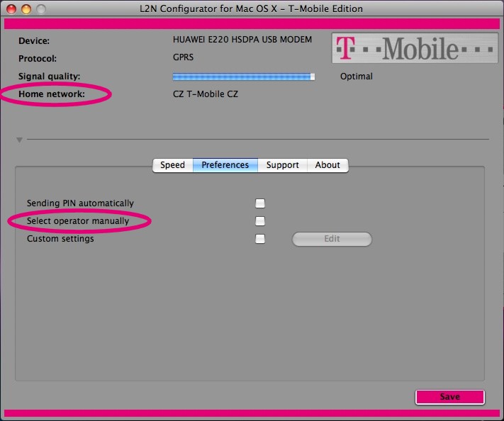Select the Preferences tab
The height and width of the screenshot is (421, 504).
coord(225,165)
